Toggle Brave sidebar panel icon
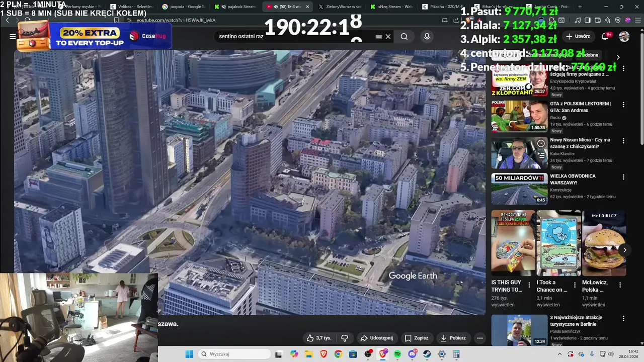The image size is (644, 362). click(x=588, y=20)
